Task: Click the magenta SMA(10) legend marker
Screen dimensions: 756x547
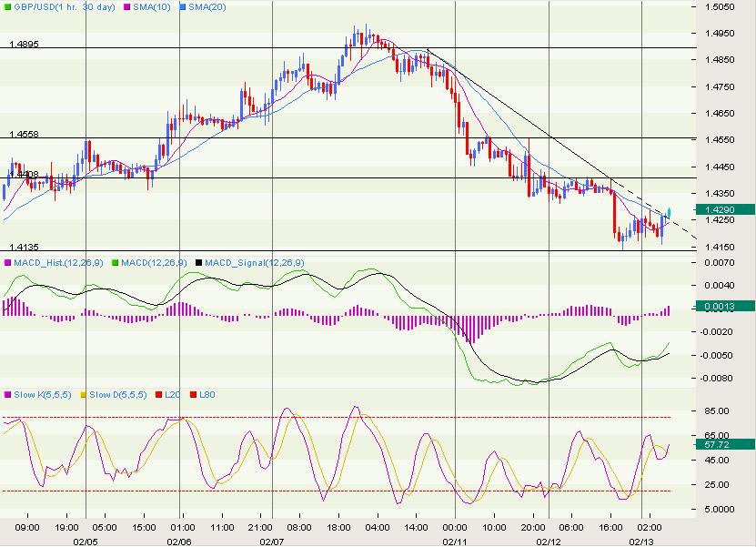Action: pyautogui.click(x=126, y=7)
